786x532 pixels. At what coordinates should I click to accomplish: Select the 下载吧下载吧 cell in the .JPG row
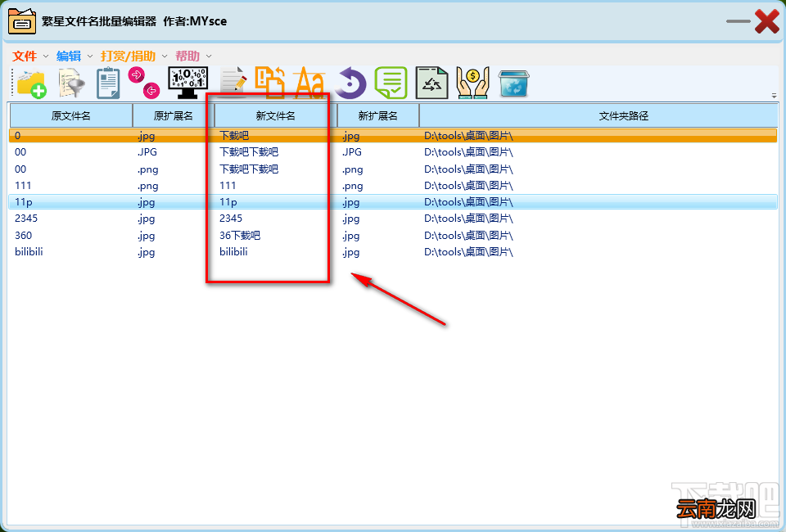coord(249,151)
